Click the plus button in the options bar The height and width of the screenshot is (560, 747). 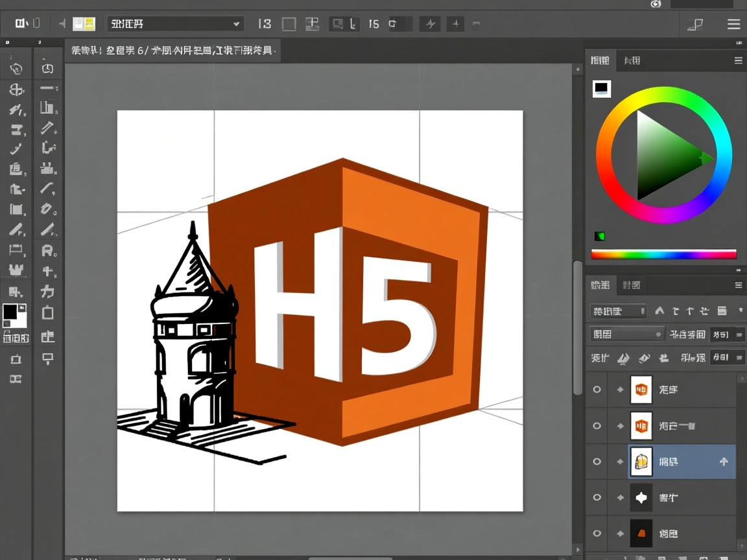coord(455,24)
